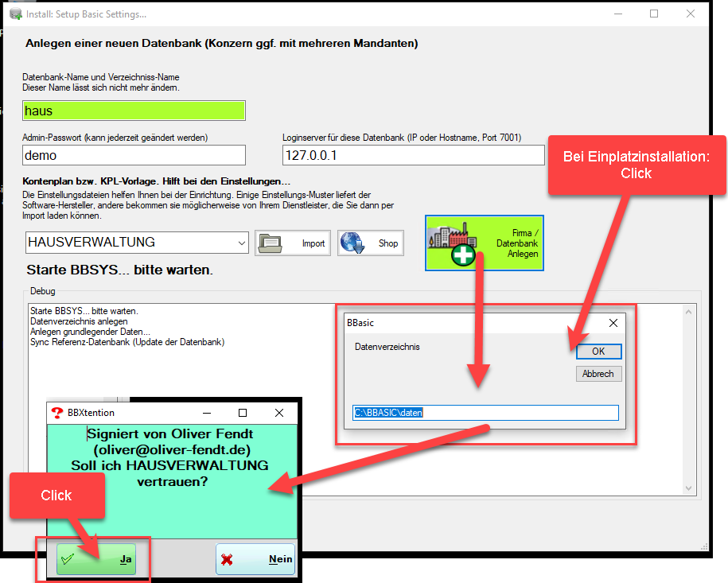
Task: Click the 'Signiert von Oliver Fendt' message text
Action: (170, 433)
